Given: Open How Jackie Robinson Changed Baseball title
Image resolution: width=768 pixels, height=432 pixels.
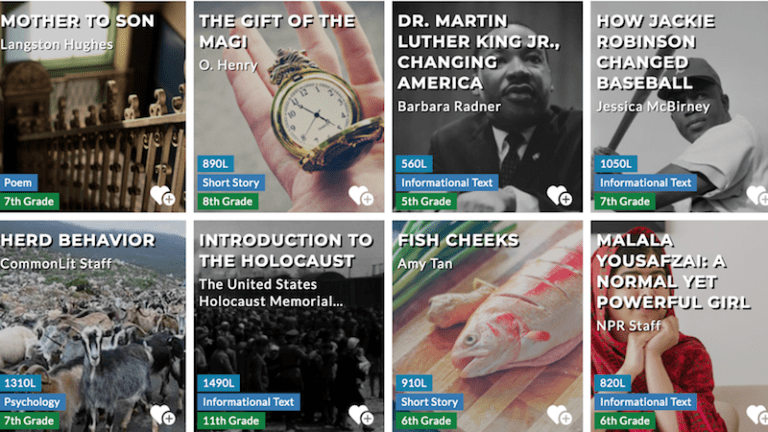Looking at the screenshot, I should pos(655,52).
